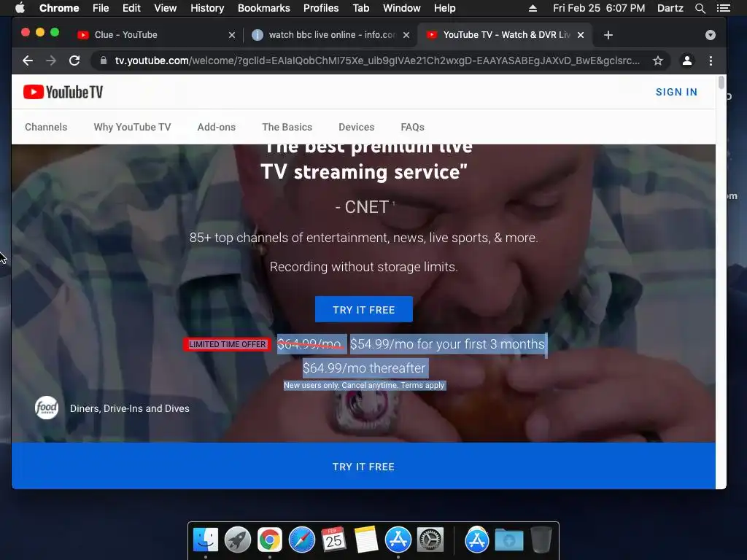Open a new tab with the plus button
The image size is (747, 560).
(608, 35)
